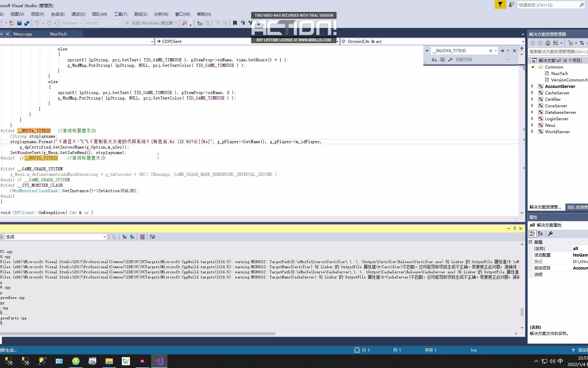Comment out selected lines icon
The image size is (588, 368).
[x=217, y=23]
